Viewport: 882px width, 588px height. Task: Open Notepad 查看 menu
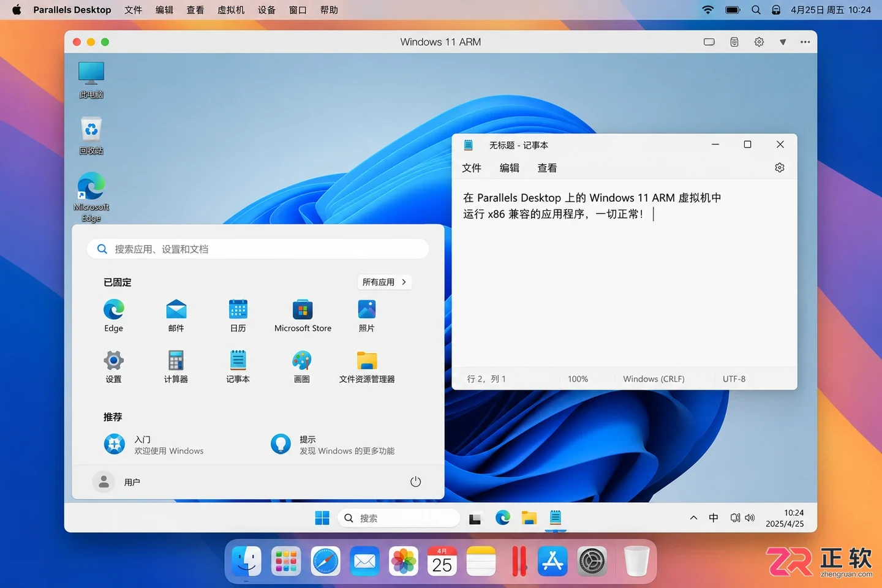(547, 168)
